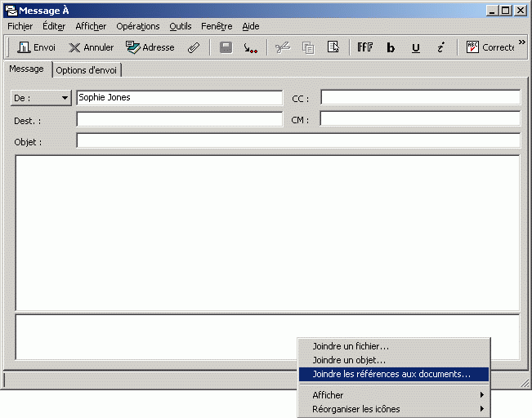
Task: Click the Sophie Jones sender field
Action: click(180, 98)
